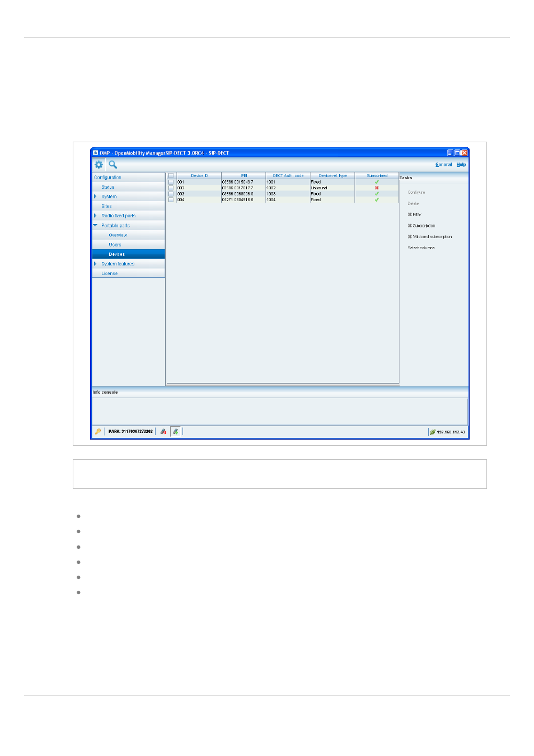This screenshot has width=534, height=756.
Task: Click the key icon in status bar
Action: [x=98, y=432]
